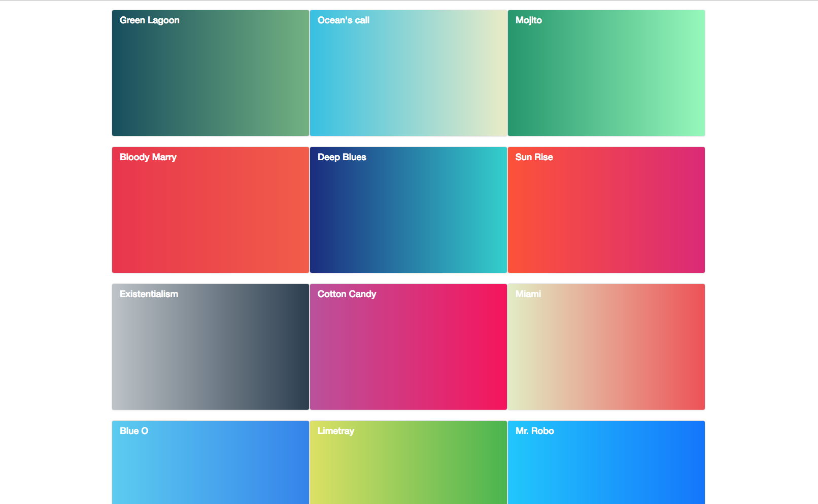This screenshot has width=818, height=504.
Task: Click the "Cotton Candy" title text
Action: click(347, 294)
